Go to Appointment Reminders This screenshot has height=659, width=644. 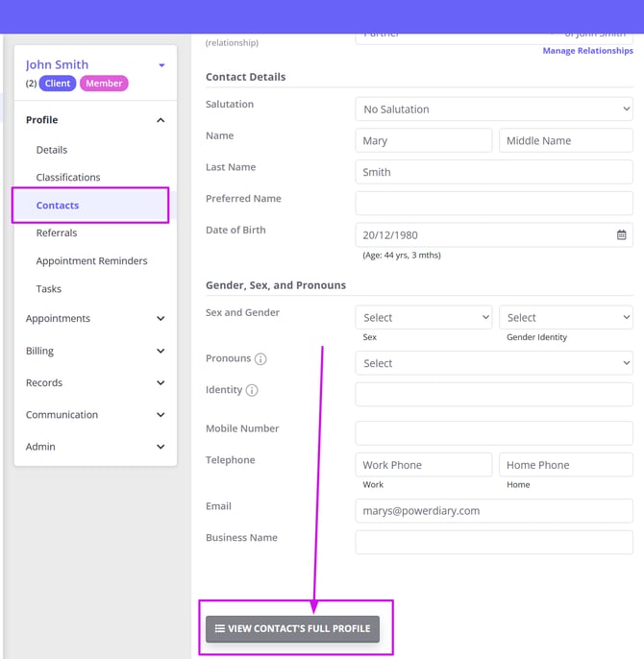tap(91, 261)
